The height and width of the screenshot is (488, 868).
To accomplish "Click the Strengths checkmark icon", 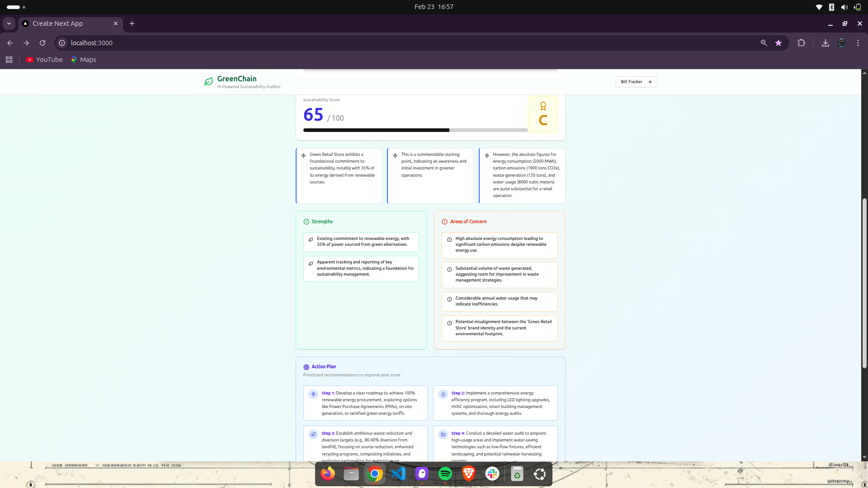I will [306, 222].
